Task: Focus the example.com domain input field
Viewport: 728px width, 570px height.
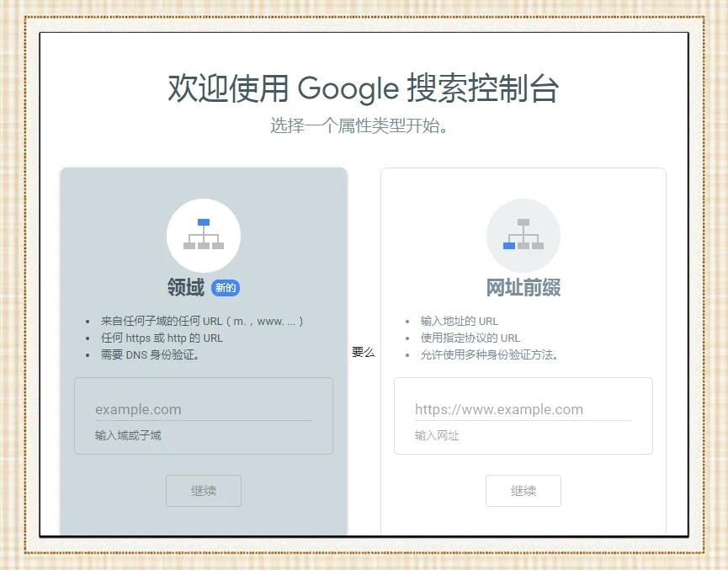Action: click(204, 409)
